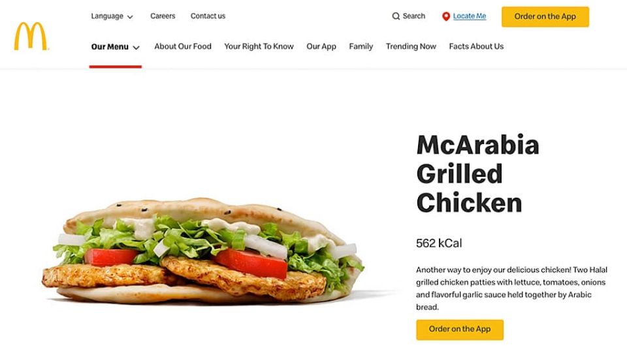The image size is (627, 364).
Task: Open the Language selector
Action: click(x=112, y=16)
